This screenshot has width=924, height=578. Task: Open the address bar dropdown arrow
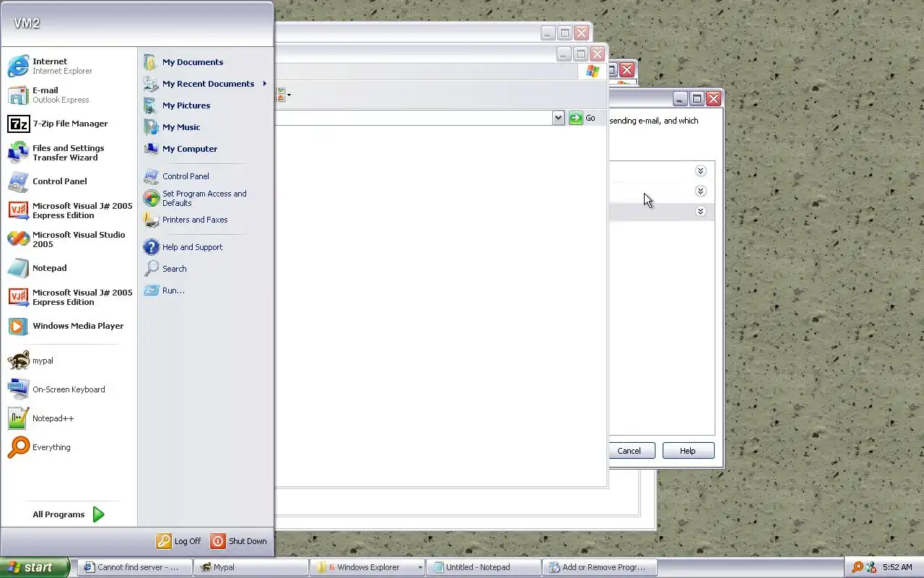pos(558,118)
